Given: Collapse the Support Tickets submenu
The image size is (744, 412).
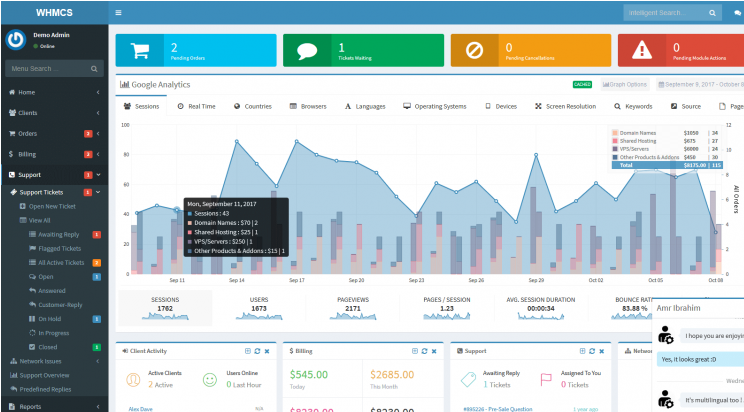Looking at the screenshot, I should pos(54,192).
